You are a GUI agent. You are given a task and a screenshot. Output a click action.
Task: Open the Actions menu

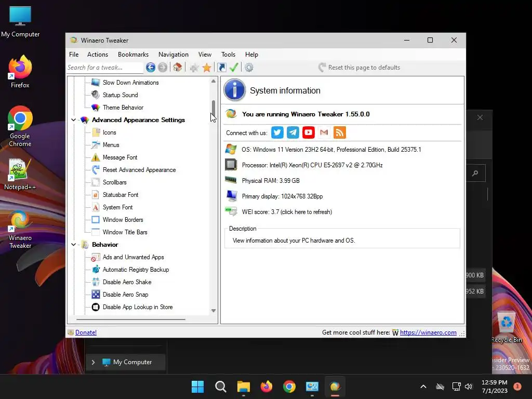tap(97, 55)
